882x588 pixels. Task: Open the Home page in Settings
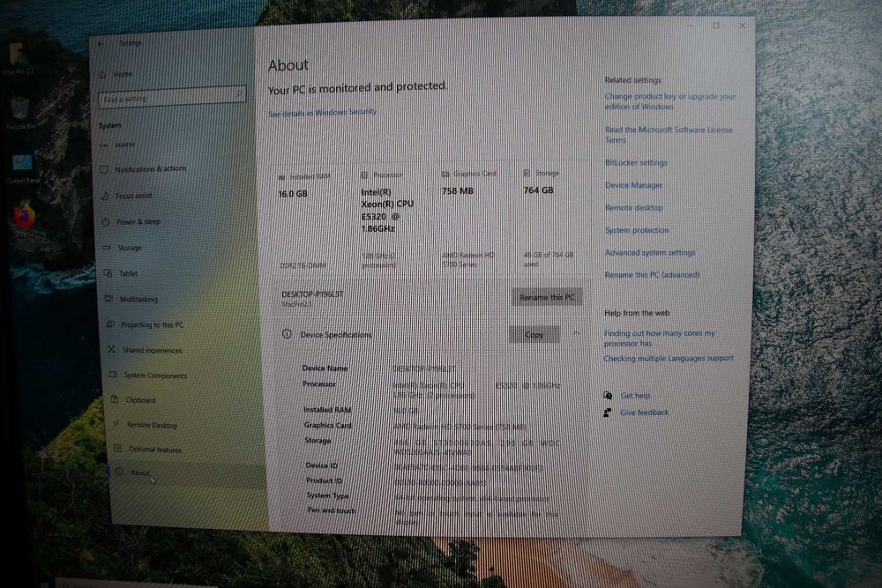[123, 74]
